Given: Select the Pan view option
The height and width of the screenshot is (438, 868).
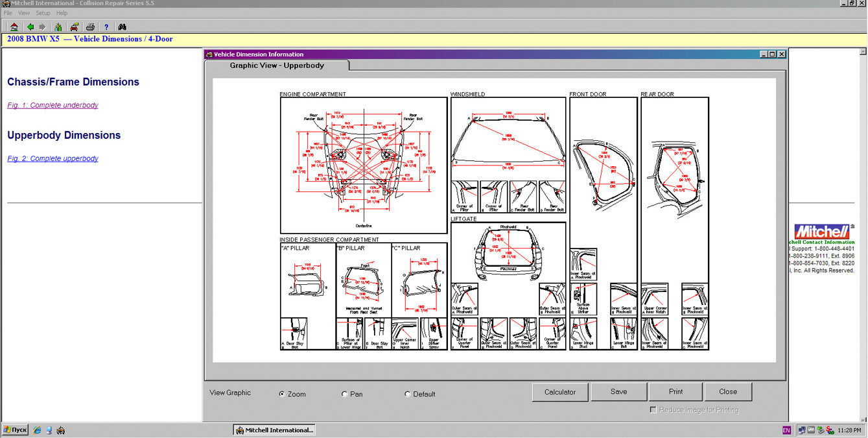Looking at the screenshot, I should coord(344,394).
